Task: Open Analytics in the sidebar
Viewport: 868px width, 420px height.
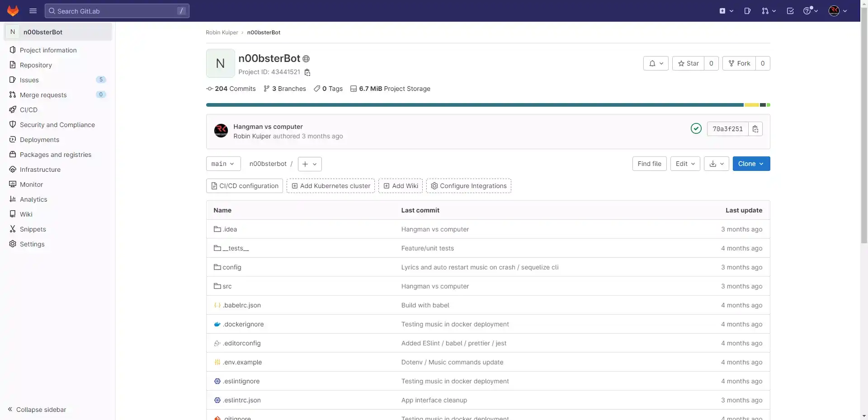Action: click(x=58, y=199)
